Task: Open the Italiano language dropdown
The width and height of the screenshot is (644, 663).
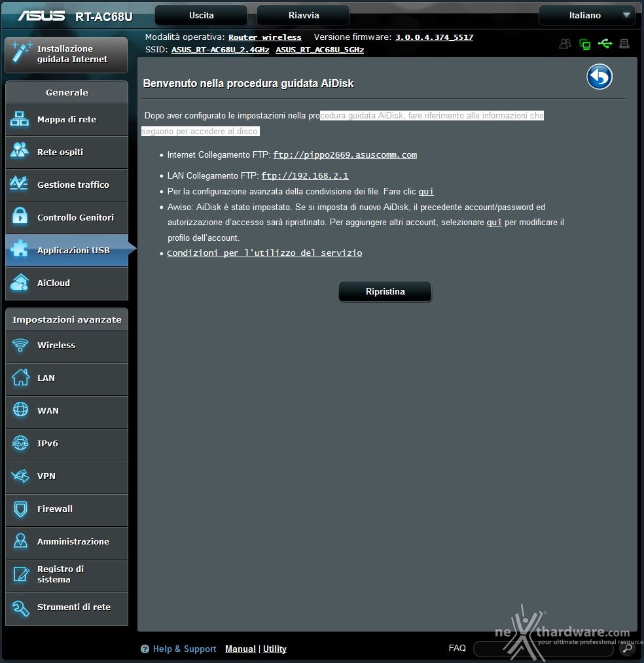Action: [587, 15]
